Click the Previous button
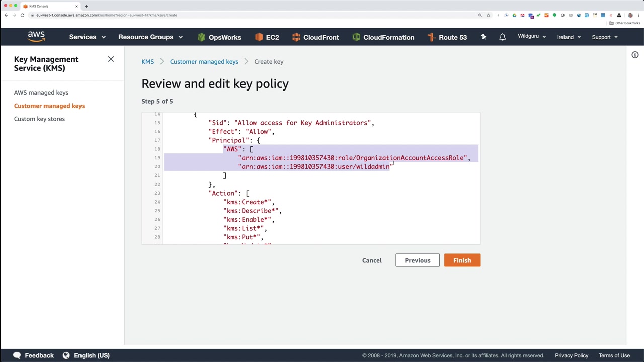The image size is (644, 362). tap(417, 260)
